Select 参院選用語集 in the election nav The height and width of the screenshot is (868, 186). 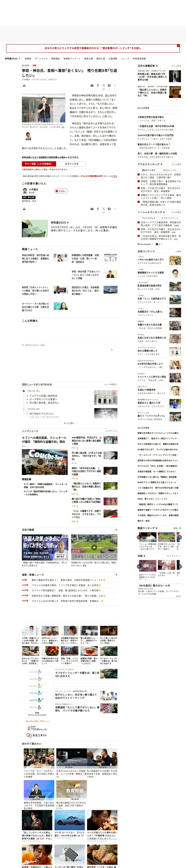click(139, 59)
